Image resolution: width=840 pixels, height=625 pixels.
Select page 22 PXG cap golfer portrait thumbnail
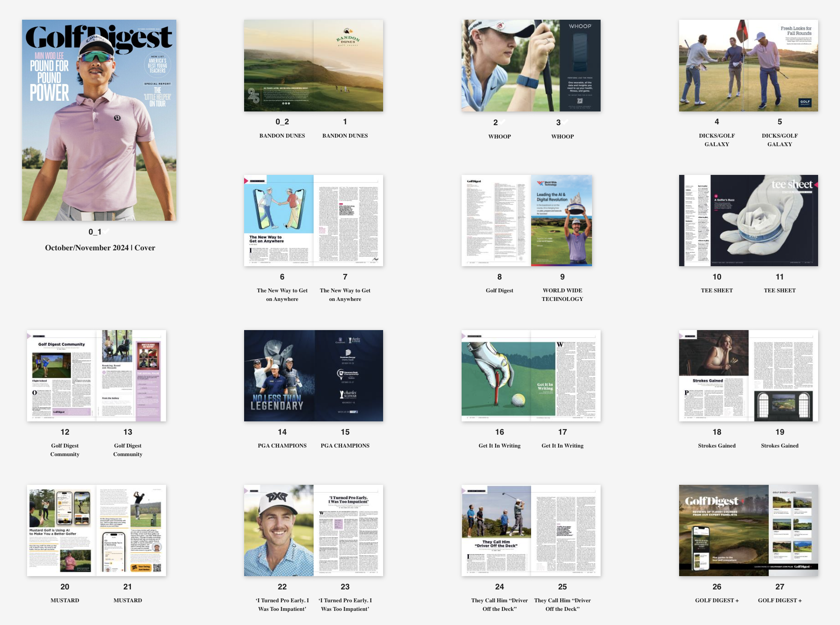(x=279, y=530)
